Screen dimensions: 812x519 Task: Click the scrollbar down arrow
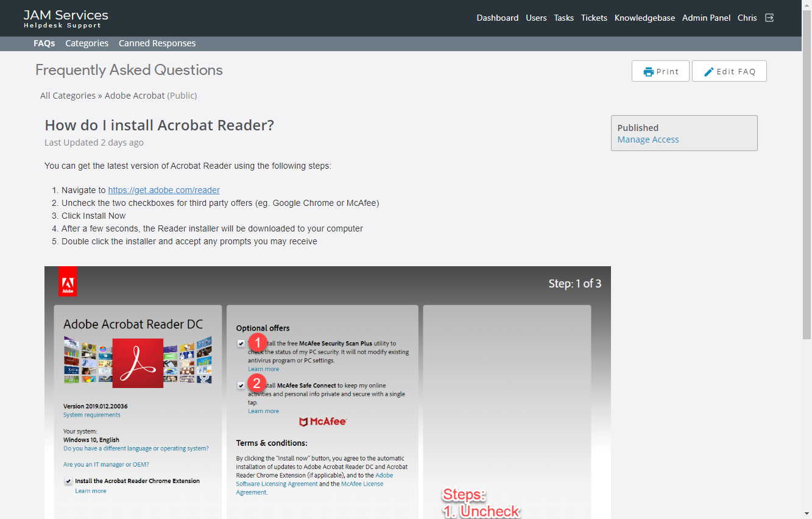click(807, 514)
